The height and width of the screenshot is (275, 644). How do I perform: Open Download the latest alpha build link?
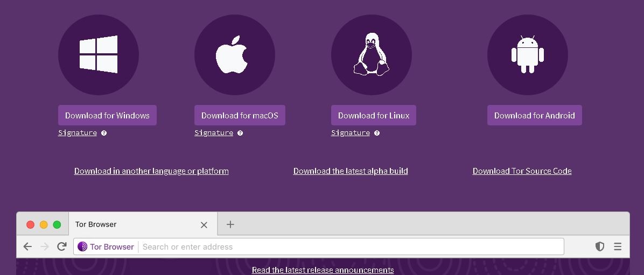(351, 171)
